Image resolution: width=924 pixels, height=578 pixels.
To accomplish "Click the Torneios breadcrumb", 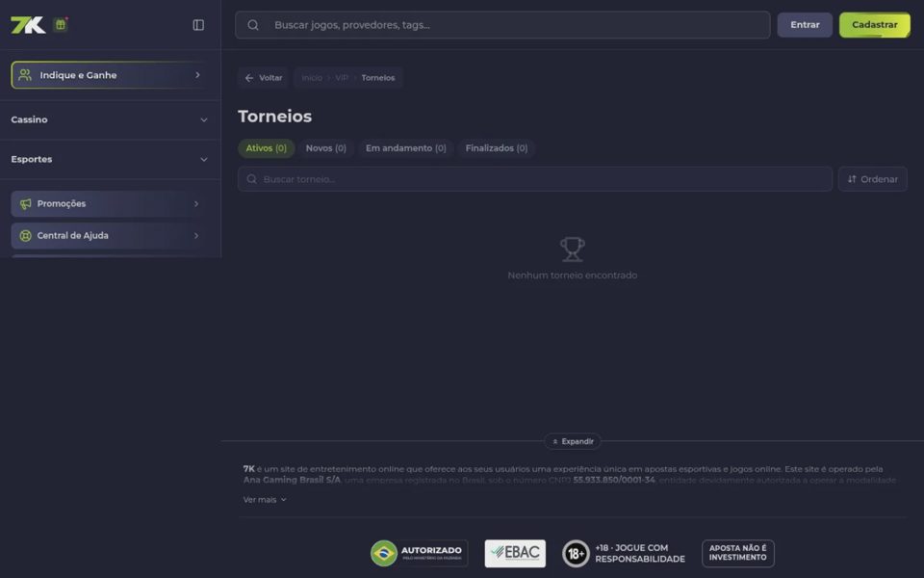I will [x=378, y=78].
